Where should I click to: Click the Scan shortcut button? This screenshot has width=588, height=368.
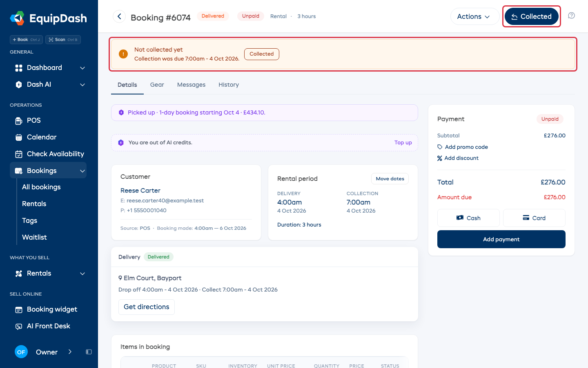click(x=63, y=40)
